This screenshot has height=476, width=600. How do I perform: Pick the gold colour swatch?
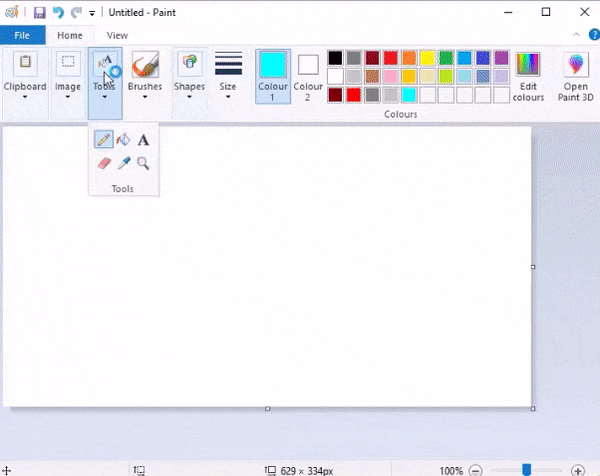409,77
